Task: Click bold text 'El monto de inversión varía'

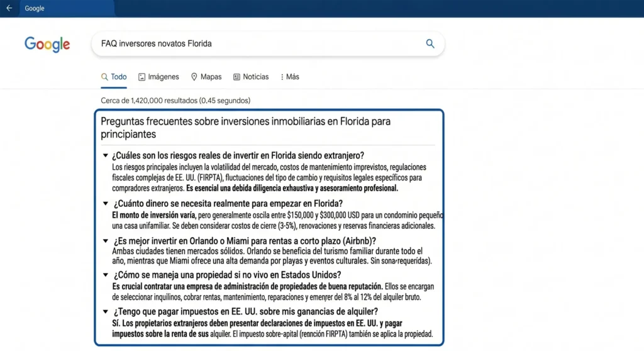Action: coord(154,215)
